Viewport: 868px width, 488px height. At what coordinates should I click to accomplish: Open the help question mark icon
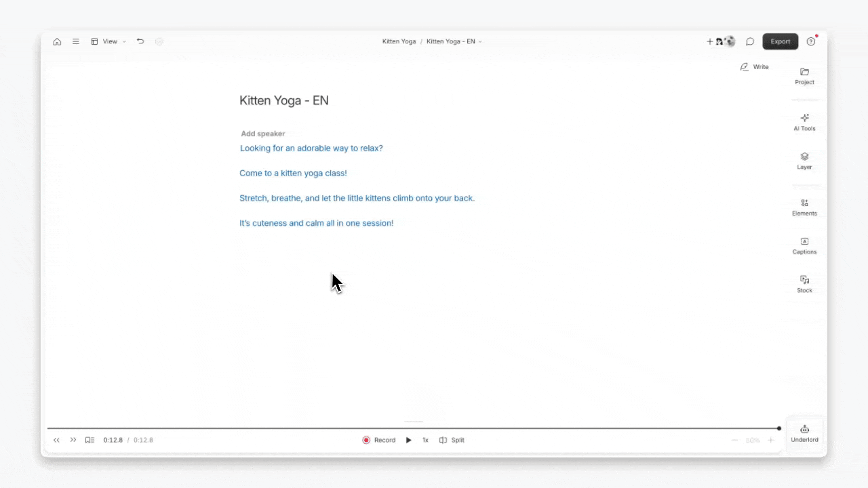click(x=811, y=41)
